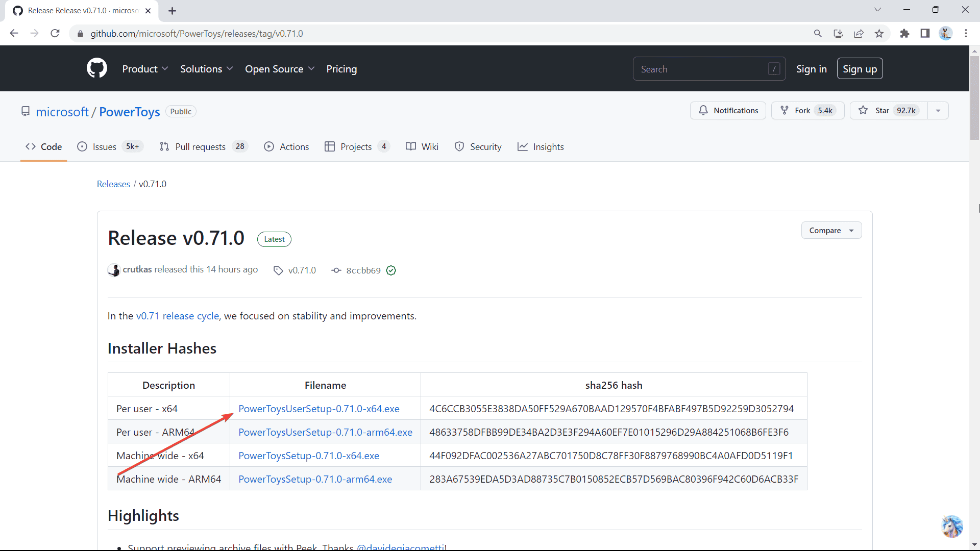Click the scrollbar down arrow
The height and width of the screenshot is (551, 980).
click(974, 545)
